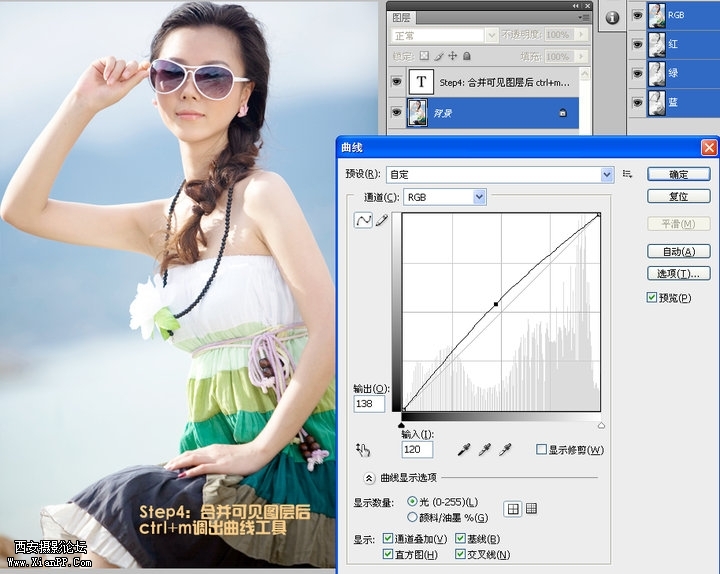The image size is (720, 574).
Task: Select the 颜料/油墨 %(G) radio option
Action: (412, 517)
